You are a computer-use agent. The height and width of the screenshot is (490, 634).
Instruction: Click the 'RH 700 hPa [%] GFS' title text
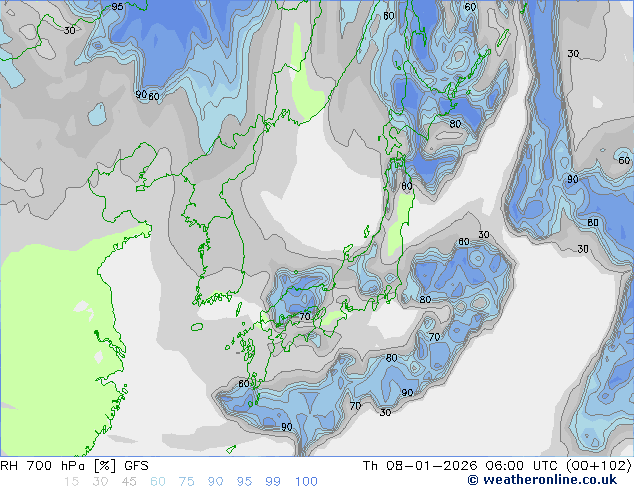74,466
